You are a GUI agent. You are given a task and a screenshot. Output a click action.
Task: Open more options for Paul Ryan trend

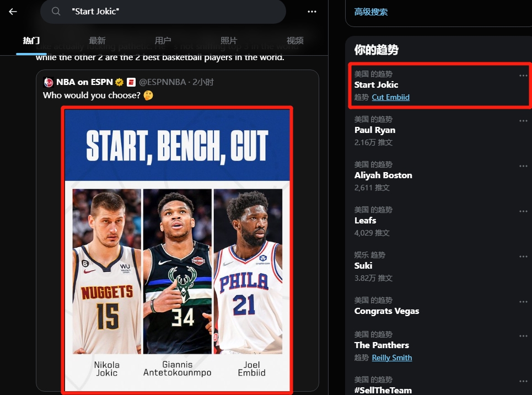click(523, 121)
